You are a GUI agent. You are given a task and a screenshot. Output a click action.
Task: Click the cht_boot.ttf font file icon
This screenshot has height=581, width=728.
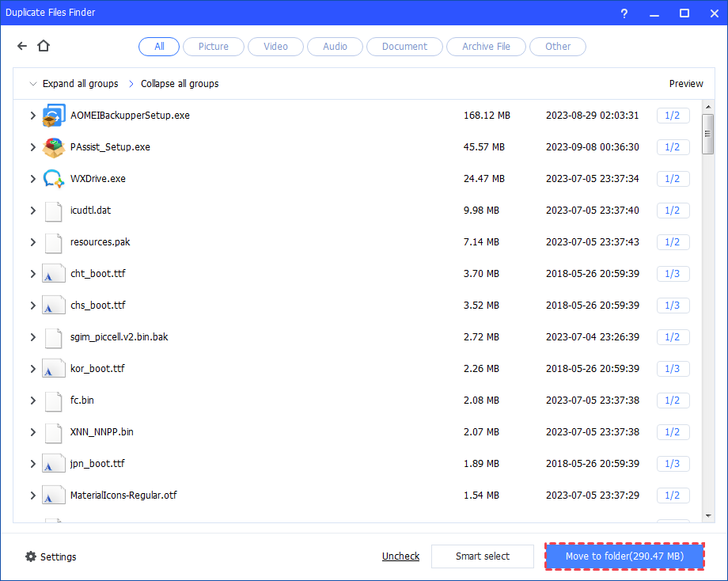pos(53,273)
